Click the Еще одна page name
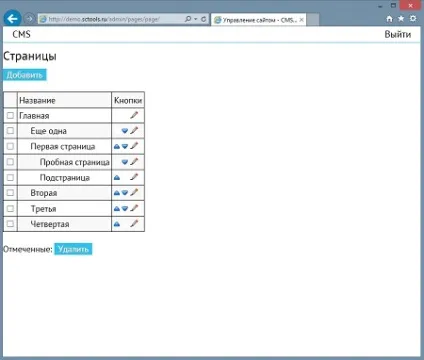424x360 pixels. point(49,131)
